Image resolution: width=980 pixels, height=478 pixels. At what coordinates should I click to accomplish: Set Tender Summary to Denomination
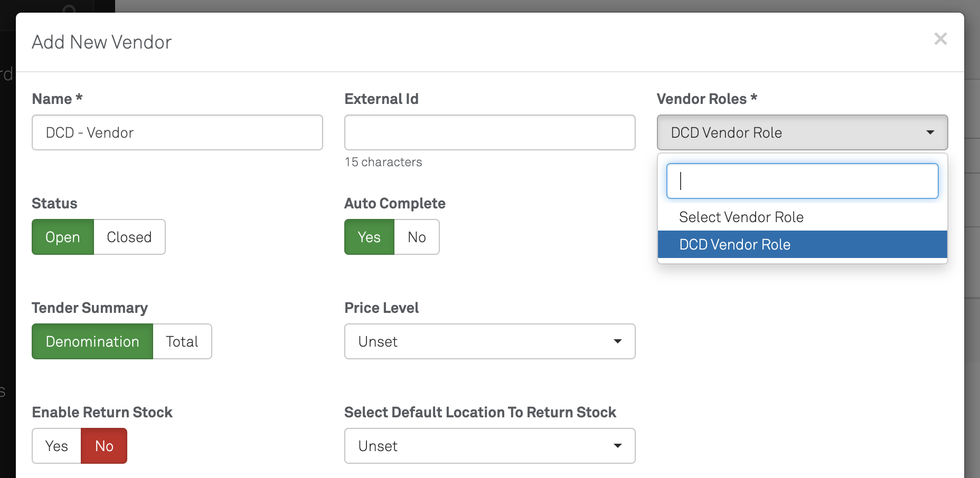coord(92,341)
